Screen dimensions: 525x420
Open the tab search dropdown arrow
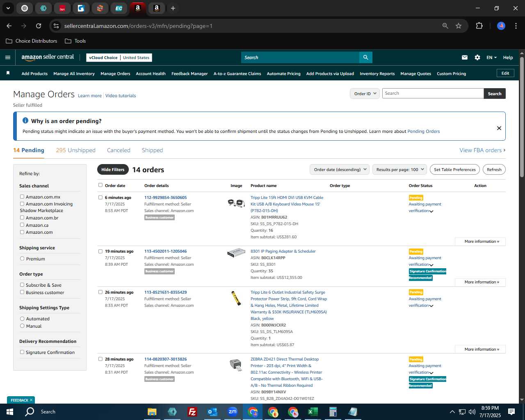pos(8,8)
